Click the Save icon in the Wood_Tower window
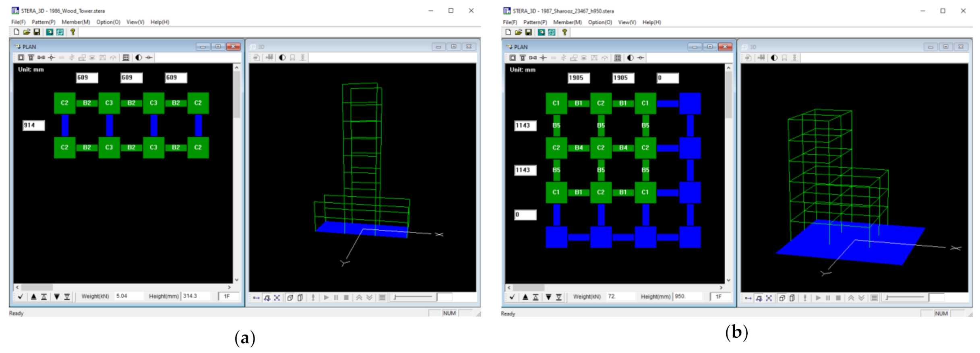The image size is (980, 353). (x=37, y=32)
